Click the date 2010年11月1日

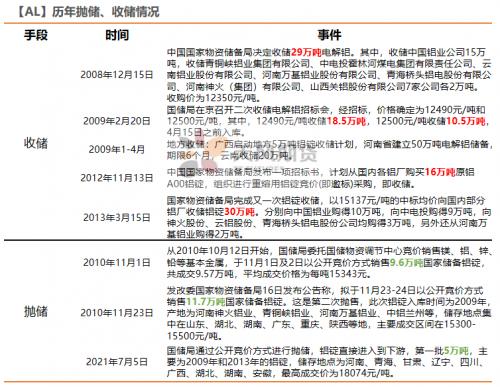(x=117, y=262)
